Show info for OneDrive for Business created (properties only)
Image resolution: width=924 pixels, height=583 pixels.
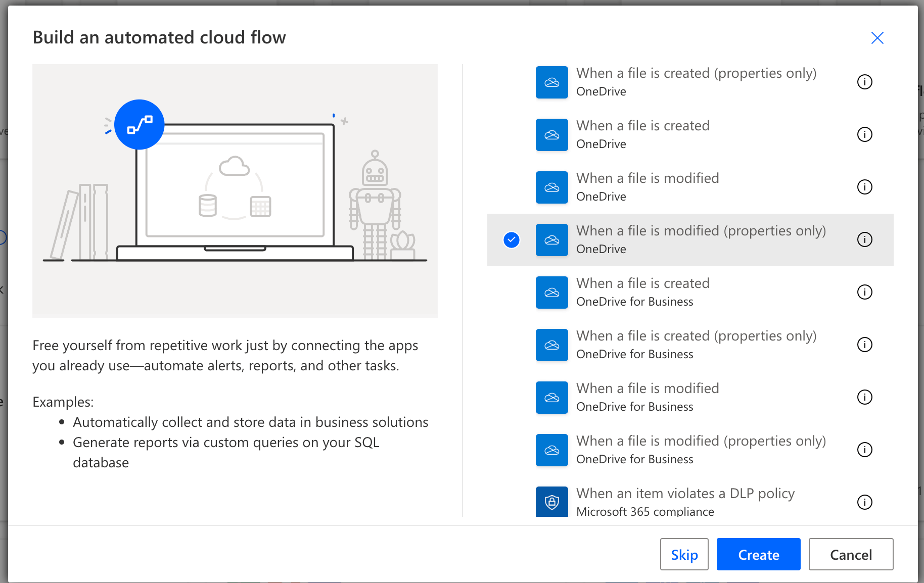click(865, 345)
